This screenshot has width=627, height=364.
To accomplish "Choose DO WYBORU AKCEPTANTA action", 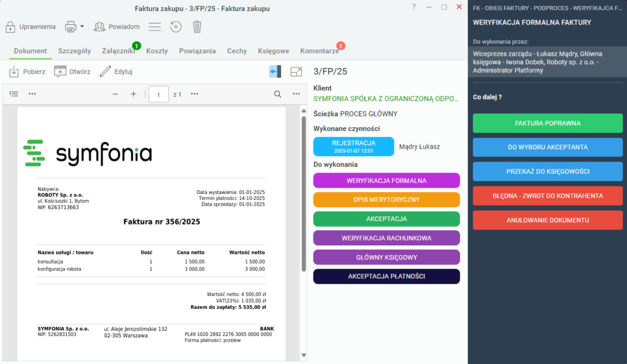I will tap(547, 147).
